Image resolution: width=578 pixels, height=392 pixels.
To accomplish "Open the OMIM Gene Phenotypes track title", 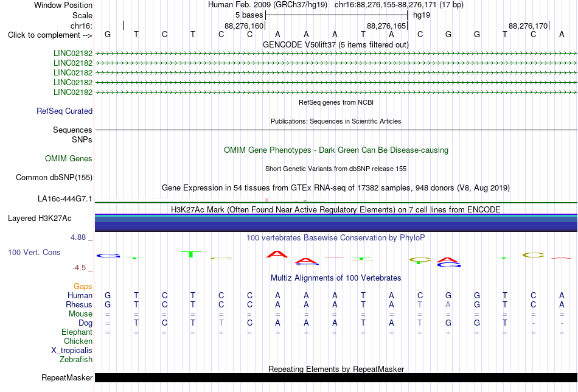I will tap(336, 150).
